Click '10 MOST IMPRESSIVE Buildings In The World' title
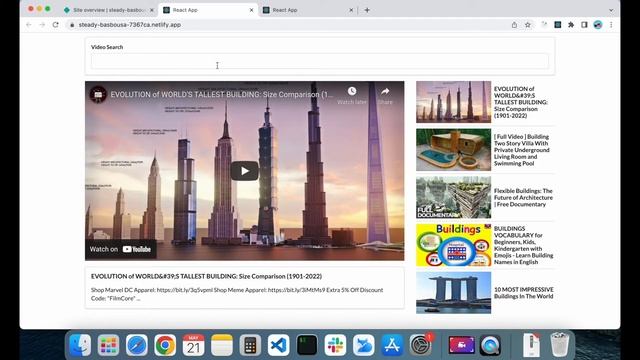The image size is (640, 360). click(x=524, y=293)
